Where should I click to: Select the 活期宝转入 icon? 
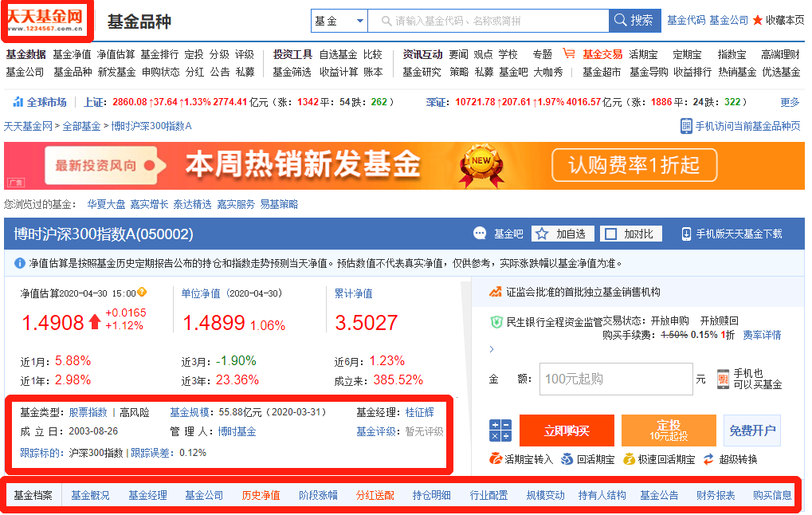[x=496, y=458]
